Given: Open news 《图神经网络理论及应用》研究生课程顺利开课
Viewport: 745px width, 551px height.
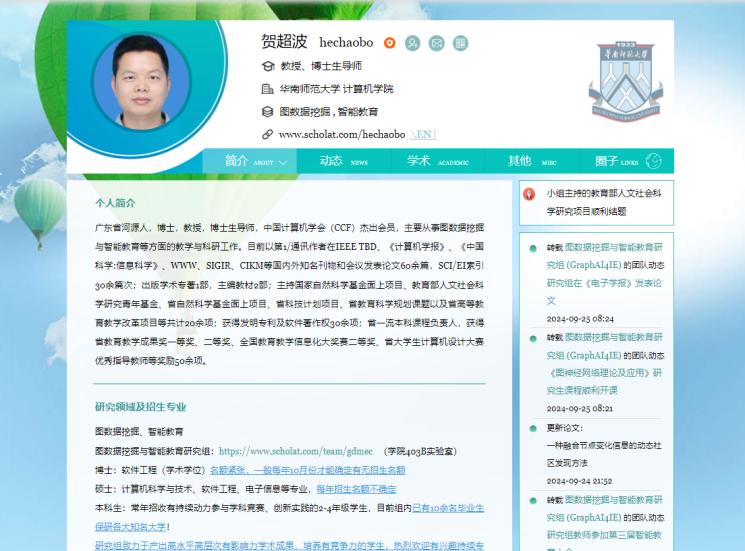Looking at the screenshot, I should (x=603, y=381).
